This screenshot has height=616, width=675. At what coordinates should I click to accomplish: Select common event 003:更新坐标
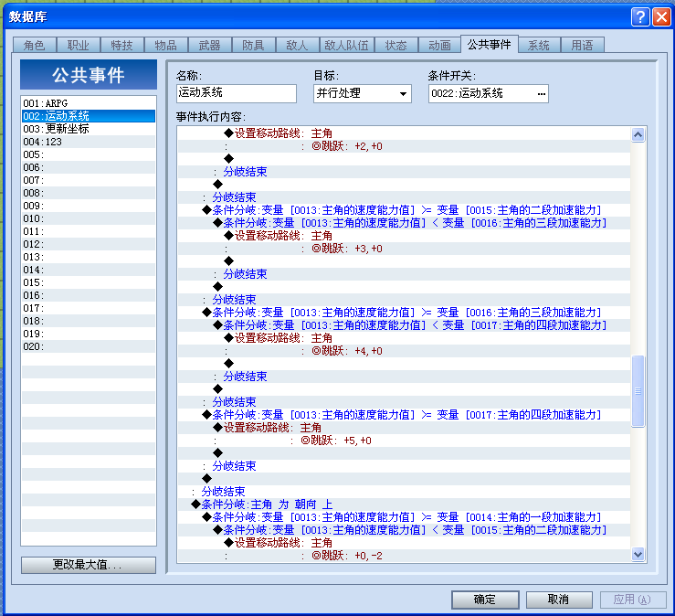pyautogui.click(x=89, y=129)
